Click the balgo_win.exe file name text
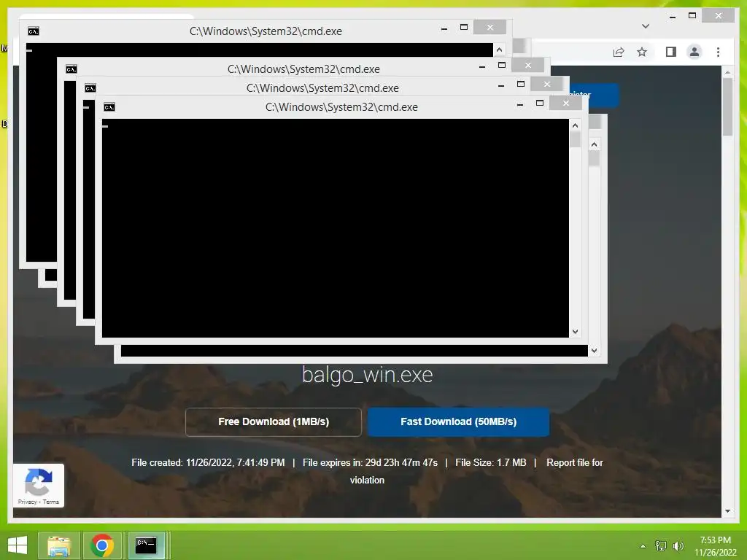 click(x=368, y=376)
